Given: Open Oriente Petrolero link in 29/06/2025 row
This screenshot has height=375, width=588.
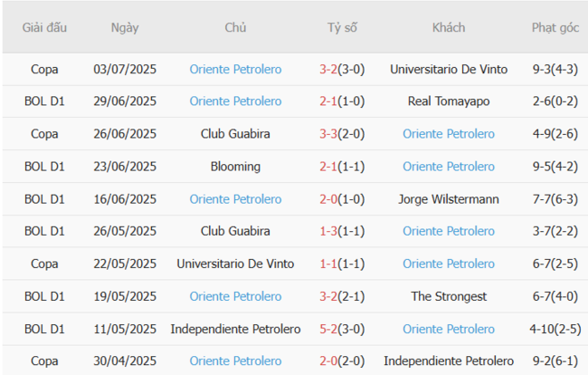Looking at the screenshot, I should pos(235,101).
